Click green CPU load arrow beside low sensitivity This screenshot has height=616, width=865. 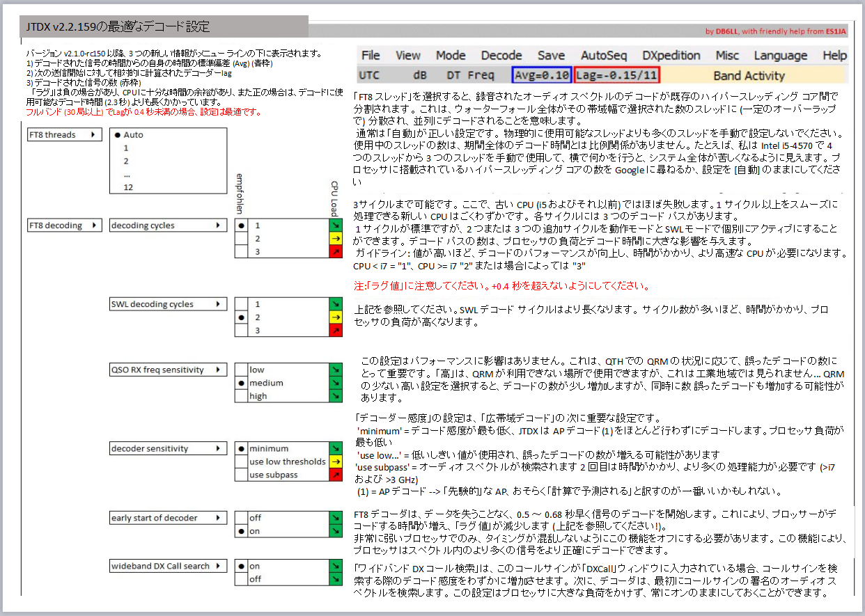click(336, 370)
